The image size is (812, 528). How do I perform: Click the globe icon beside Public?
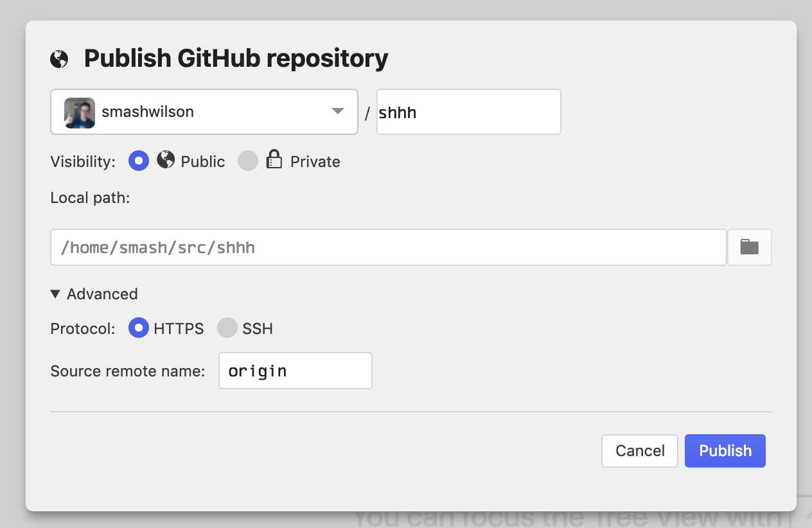[166, 161]
